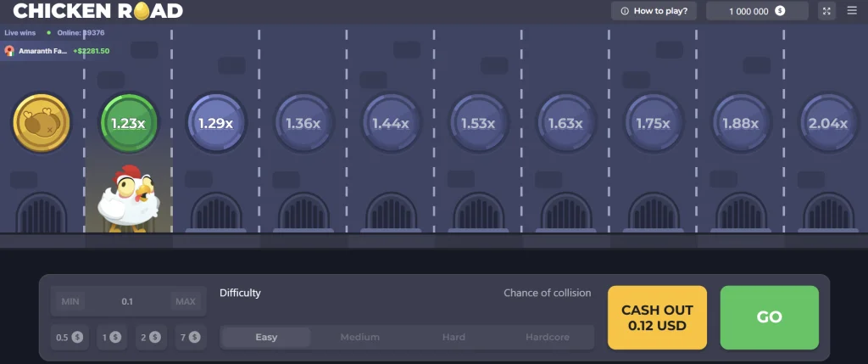Select Hard difficulty

pos(453,337)
